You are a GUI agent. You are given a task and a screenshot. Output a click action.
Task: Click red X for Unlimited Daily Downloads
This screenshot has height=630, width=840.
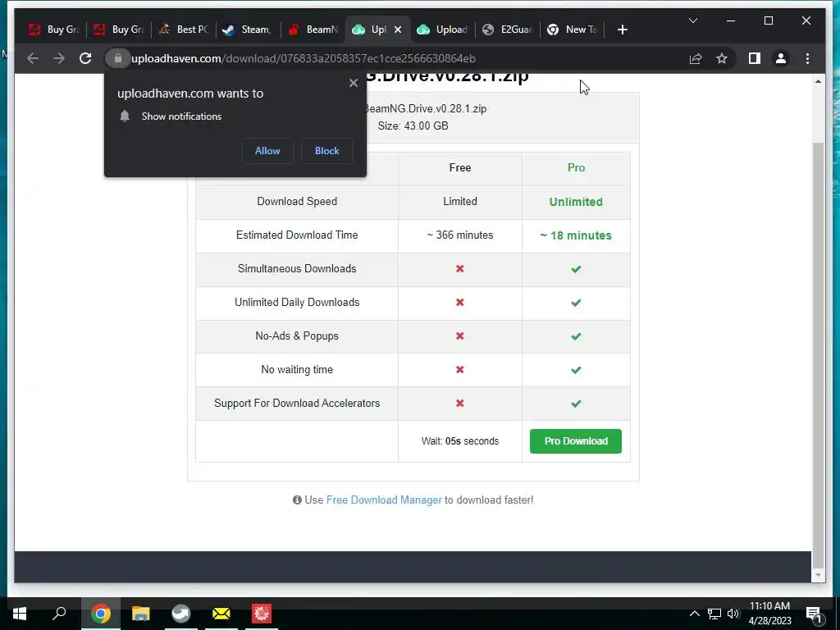459,303
